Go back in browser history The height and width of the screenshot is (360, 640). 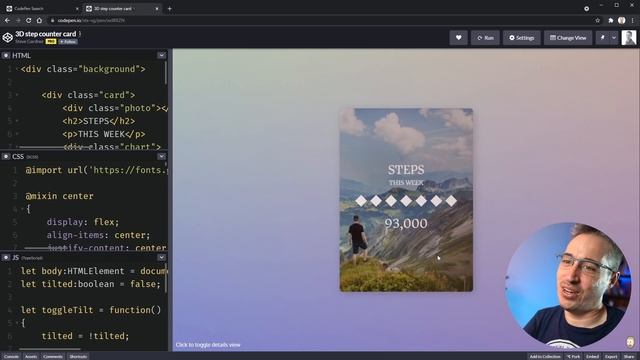[x=7, y=20]
